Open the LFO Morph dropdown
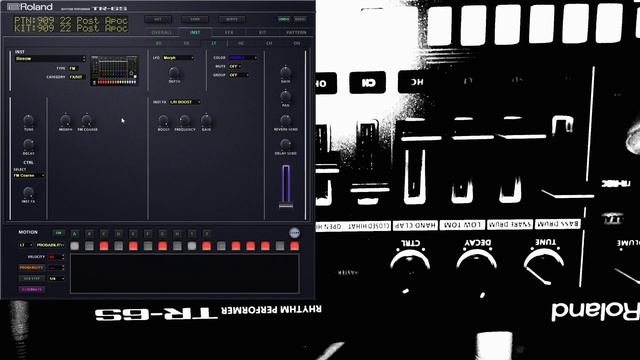 (x=178, y=58)
